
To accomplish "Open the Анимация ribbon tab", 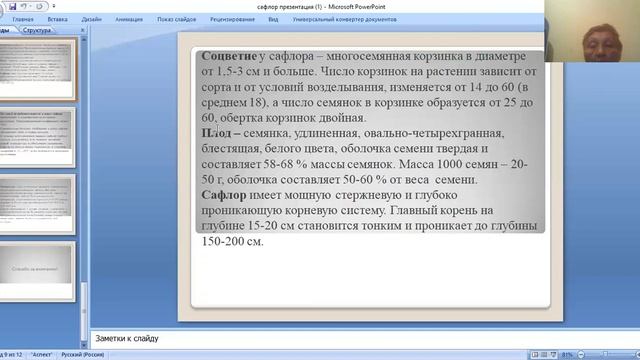I will (129, 19).
